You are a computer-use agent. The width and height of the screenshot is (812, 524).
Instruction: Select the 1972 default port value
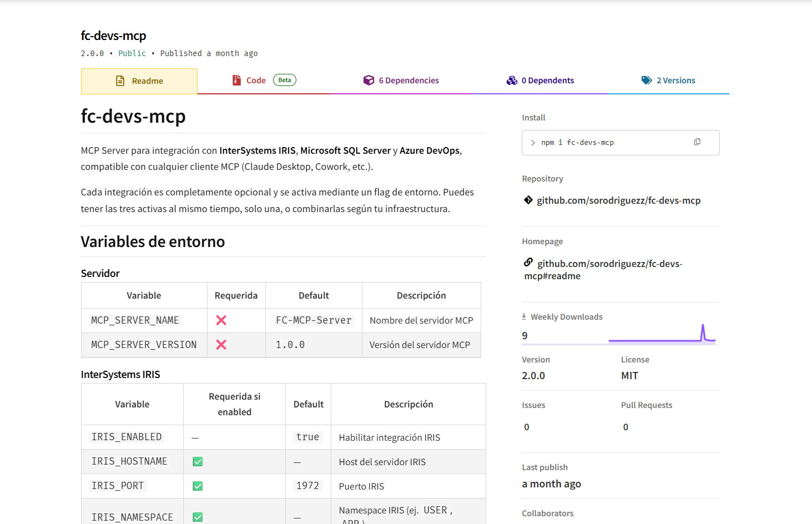(307, 486)
